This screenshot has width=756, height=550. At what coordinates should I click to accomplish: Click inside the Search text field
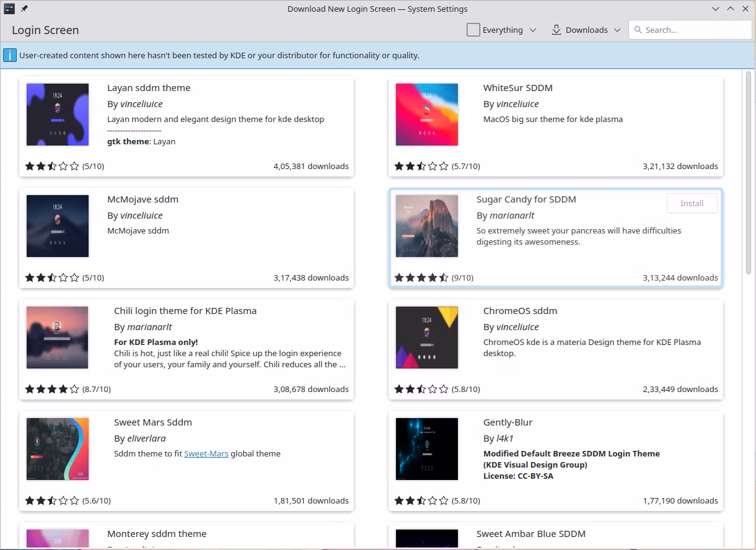pyautogui.click(x=694, y=30)
